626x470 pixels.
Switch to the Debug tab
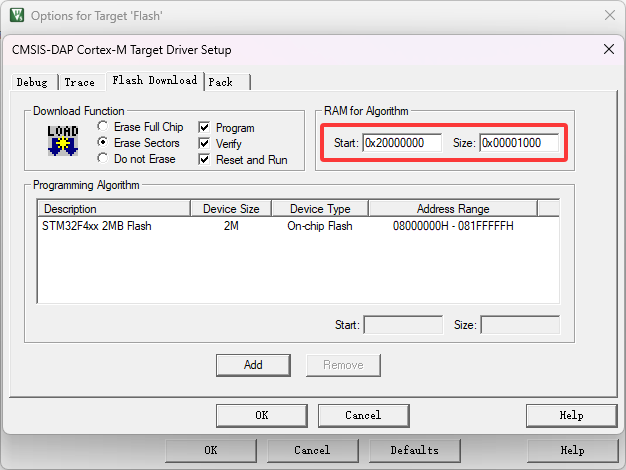34,82
